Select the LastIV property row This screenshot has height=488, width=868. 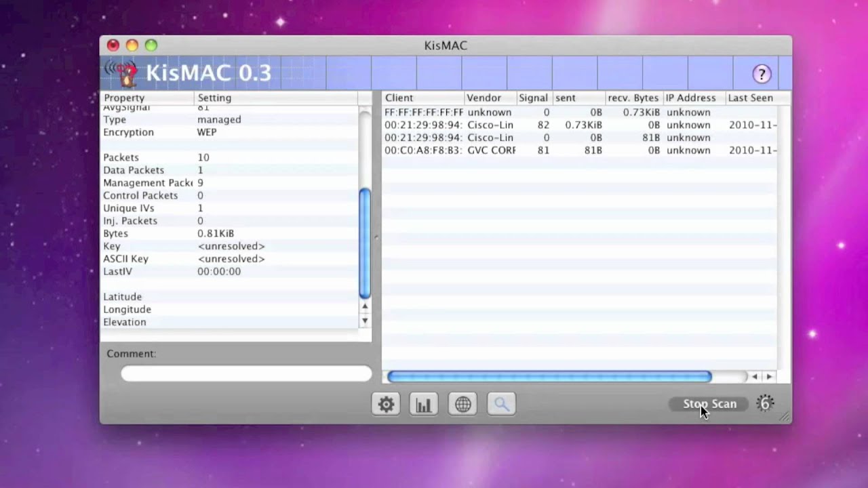tap(229, 271)
